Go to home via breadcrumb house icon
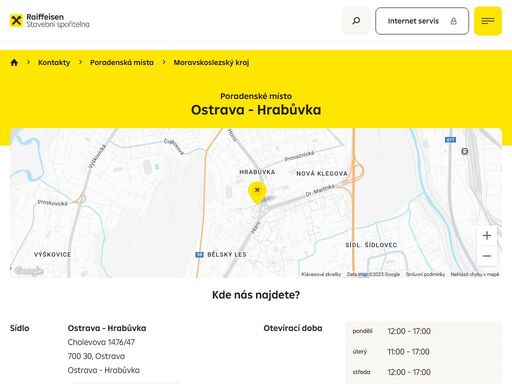Image resolution: width=512 pixels, height=384 pixels. 14,62
